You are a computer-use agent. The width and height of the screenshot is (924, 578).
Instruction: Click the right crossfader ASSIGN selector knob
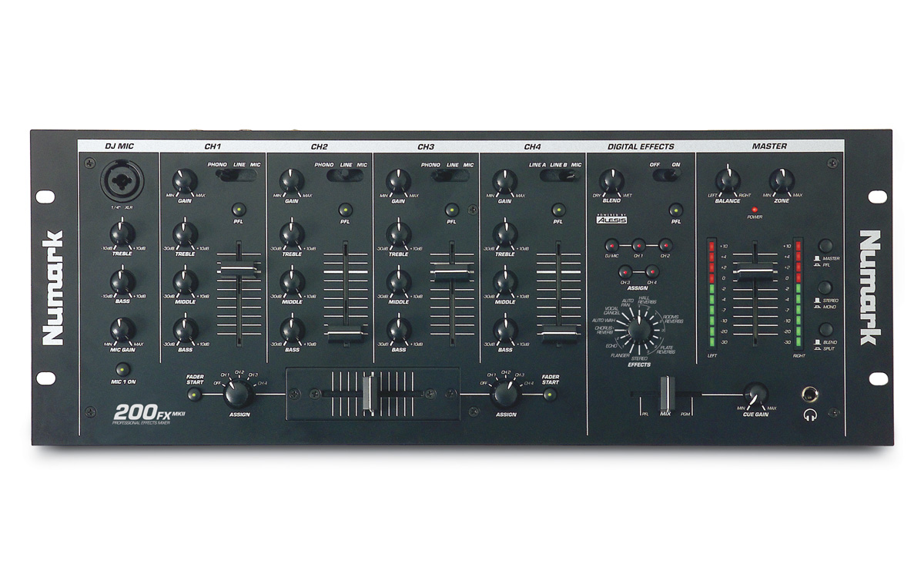[x=505, y=395]
